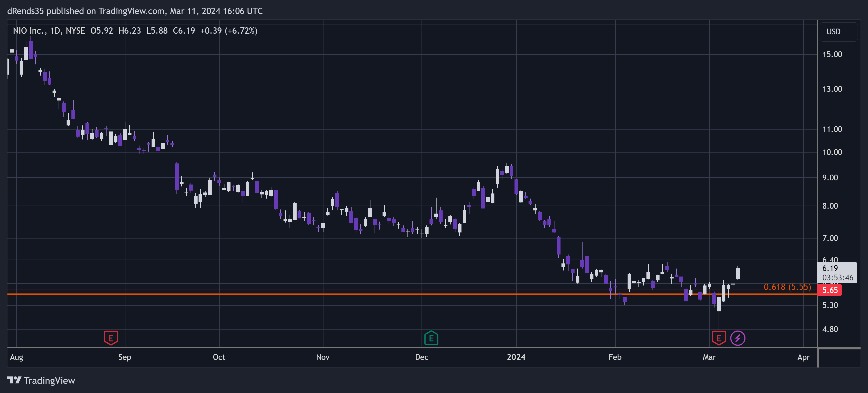
Task: Open the red earnings marker beside lightning icon
Action: click(x=718, y=338)
